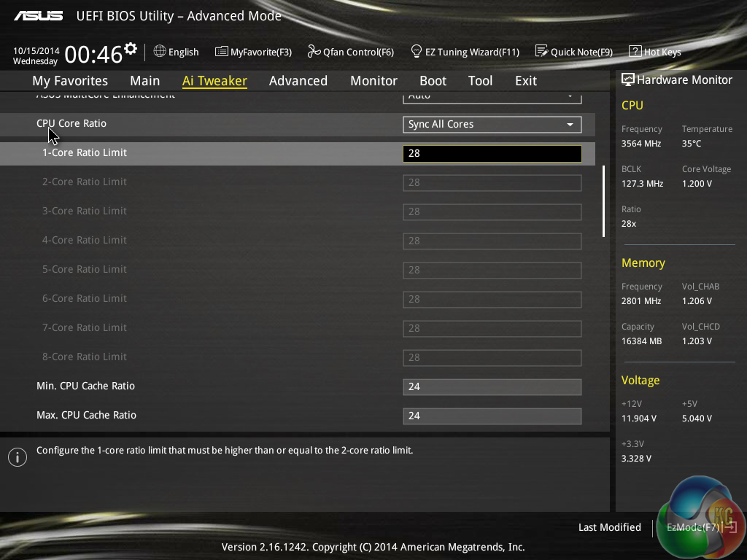The height and width of the screenshot is (560, 747).
Task: Click the settings list vertical scrollbar
Action: click(x=603, y=201)
